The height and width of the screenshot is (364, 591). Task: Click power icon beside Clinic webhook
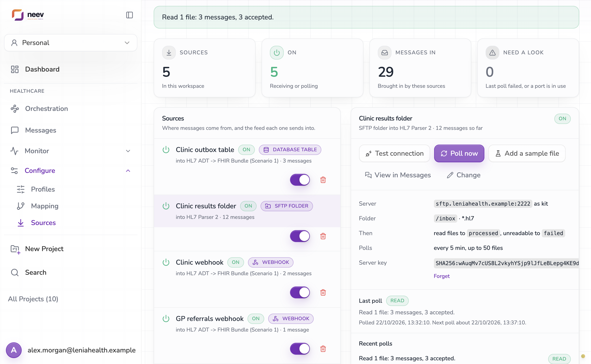(x=166, y=262)
